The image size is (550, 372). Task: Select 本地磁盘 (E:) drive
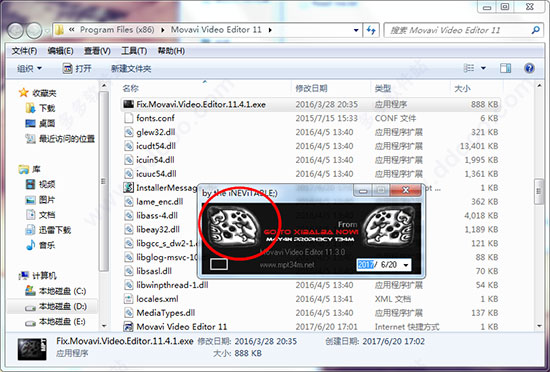point(56,322)
